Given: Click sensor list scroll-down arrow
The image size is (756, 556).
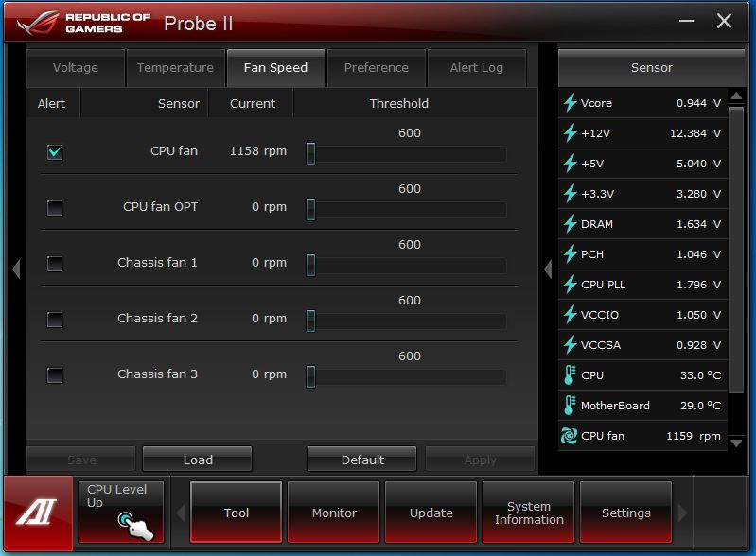Looking at the screenshot, I should tap(736, 443).
